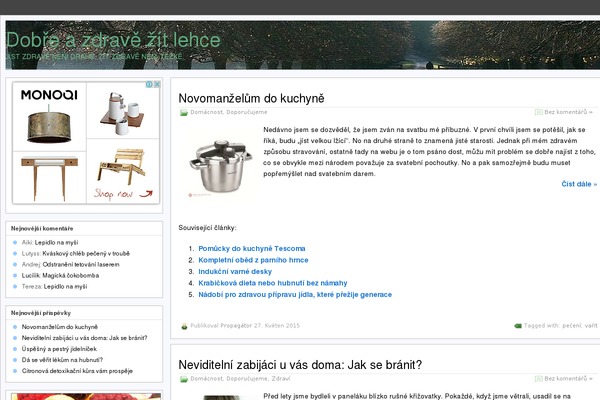Open related article Indukční varné desky

pyautogui.click(x=235, y=271)
